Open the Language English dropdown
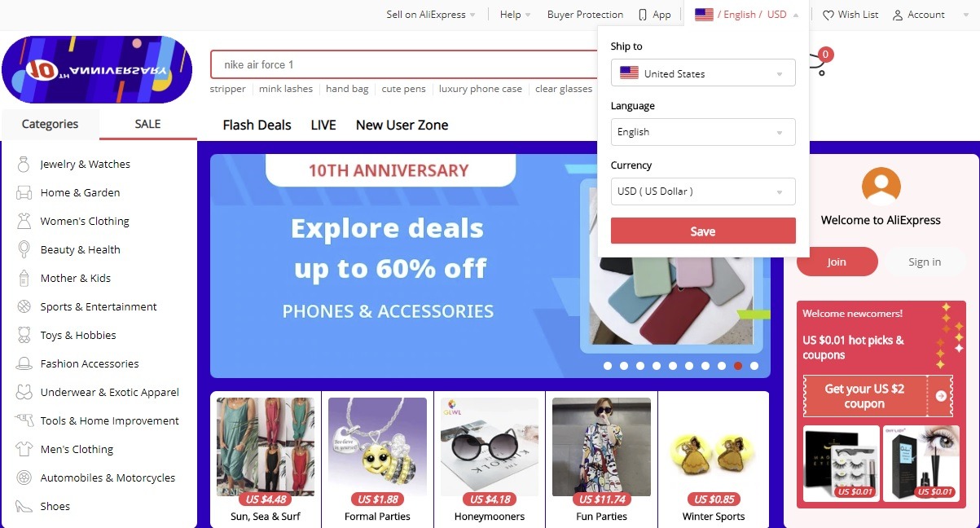The height and width of the screenshot is (528, 980). (x=703, y=132)
